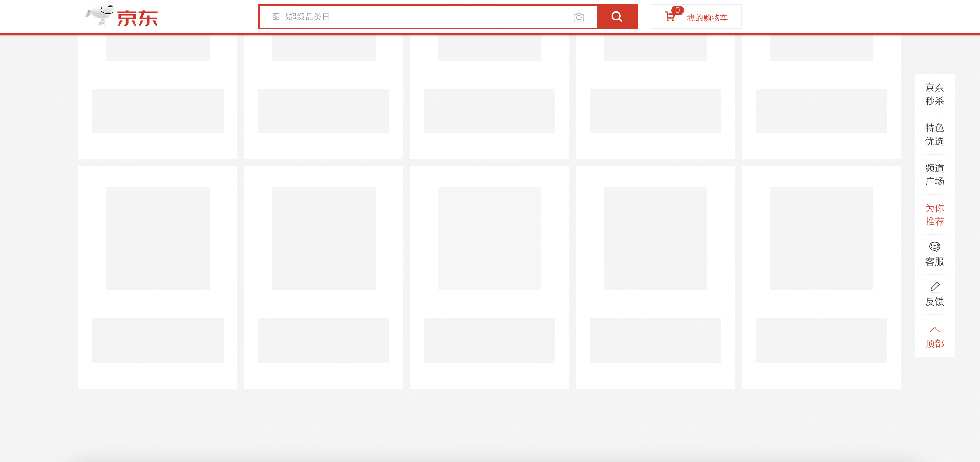The height and width of the screenshot is (462, 980).
Task: Click the cart count badge showing 0
Action: point(677,10)
